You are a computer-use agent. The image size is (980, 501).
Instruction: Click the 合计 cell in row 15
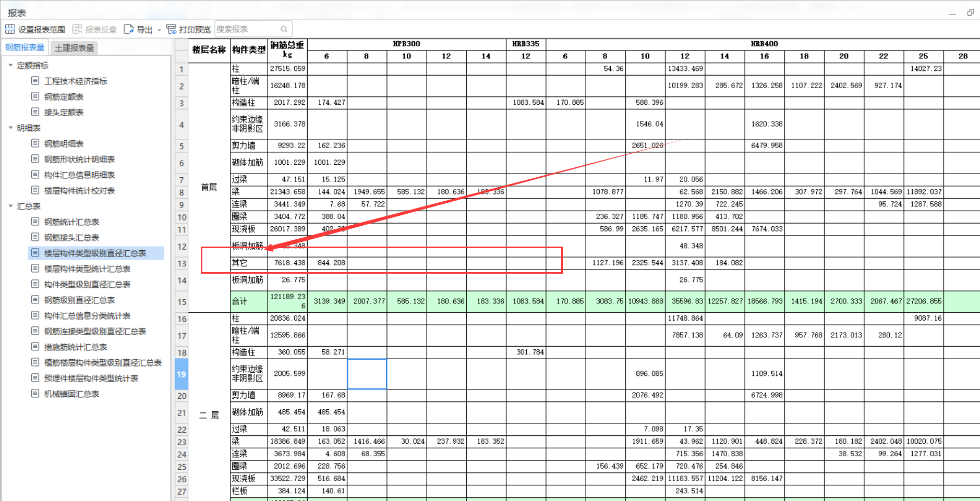click(249, 301)
